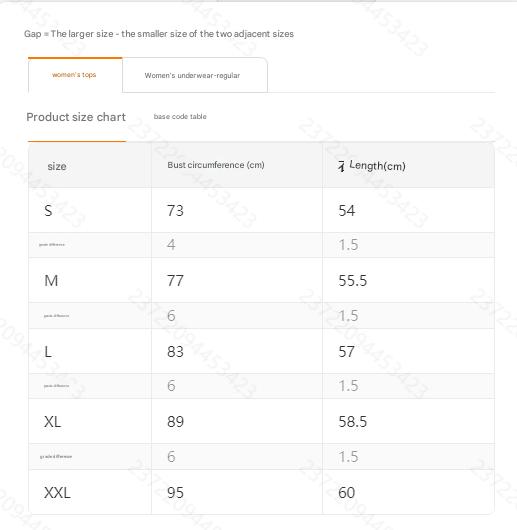Open the Product size chart tab
This screenshot has height=530, width=517.
pos(76,117)
